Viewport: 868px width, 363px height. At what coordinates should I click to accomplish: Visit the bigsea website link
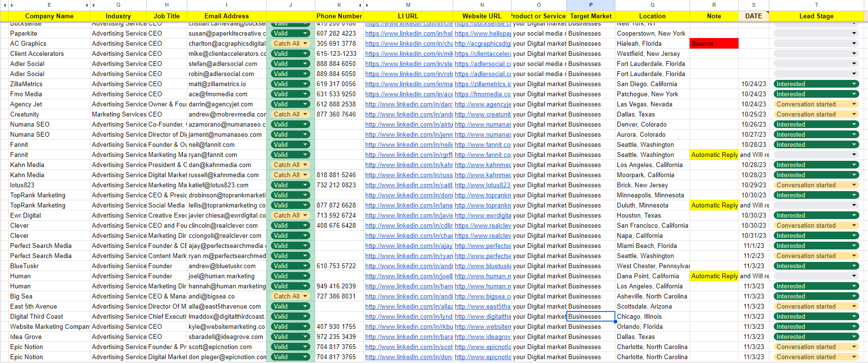click(x=483, y=296)
